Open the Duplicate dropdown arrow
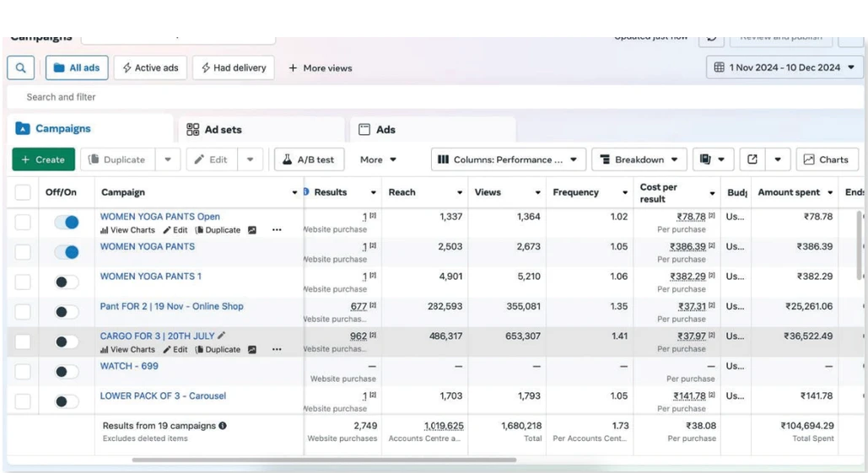This screenshot has height=473, width=868. [x=168, y=159]
